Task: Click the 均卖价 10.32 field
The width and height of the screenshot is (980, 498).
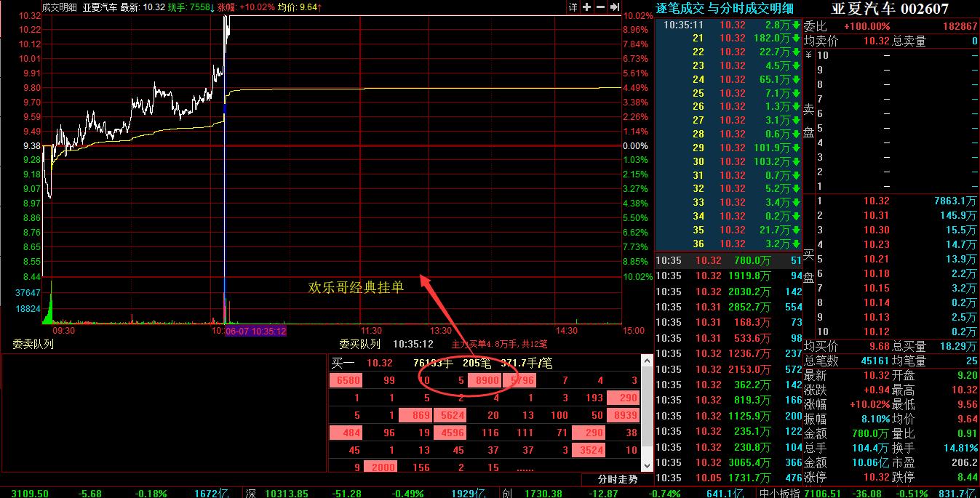Action: (847, 41)
